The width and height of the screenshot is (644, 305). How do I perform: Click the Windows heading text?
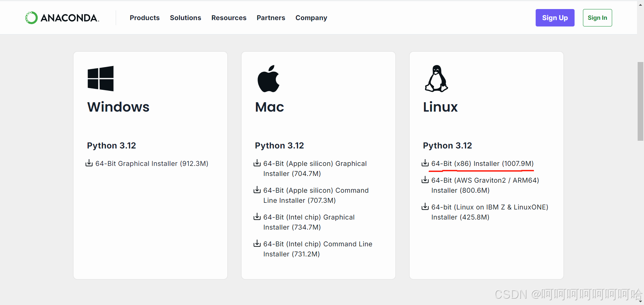[118, 107]
